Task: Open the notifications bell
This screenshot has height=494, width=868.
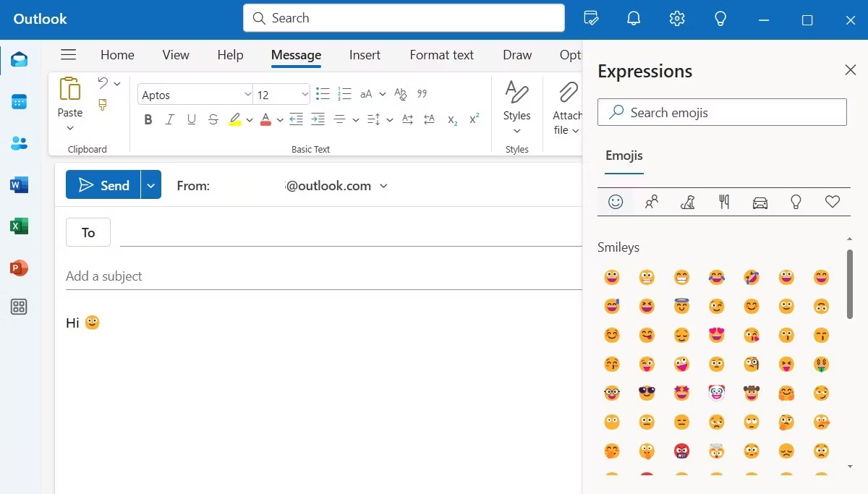Action: tap(634, 20)
